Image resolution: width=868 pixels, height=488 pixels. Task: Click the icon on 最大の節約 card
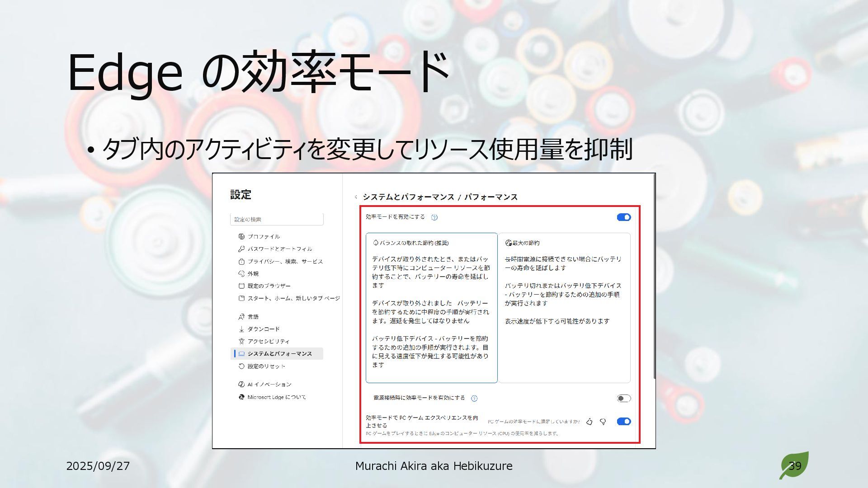pos(508,243)
